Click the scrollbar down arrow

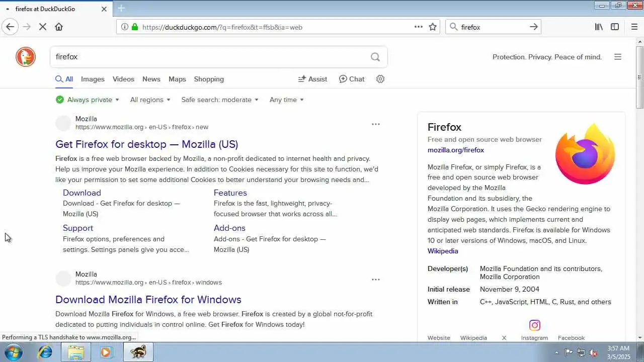point(639,337)
